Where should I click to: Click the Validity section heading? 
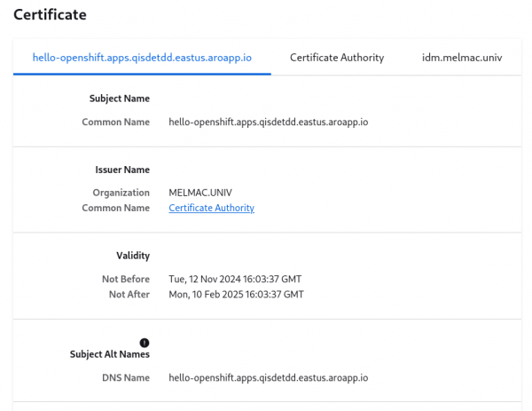(x=133, y=256)
